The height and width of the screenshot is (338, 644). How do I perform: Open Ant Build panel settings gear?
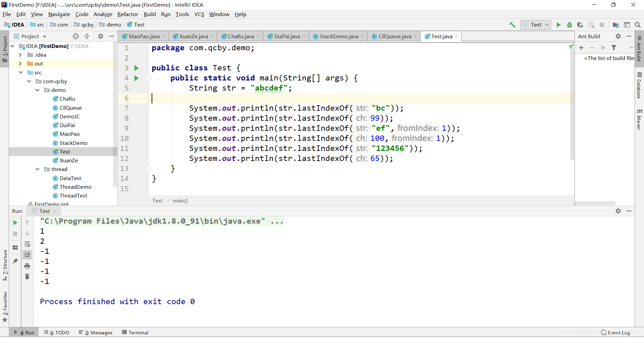618,36
